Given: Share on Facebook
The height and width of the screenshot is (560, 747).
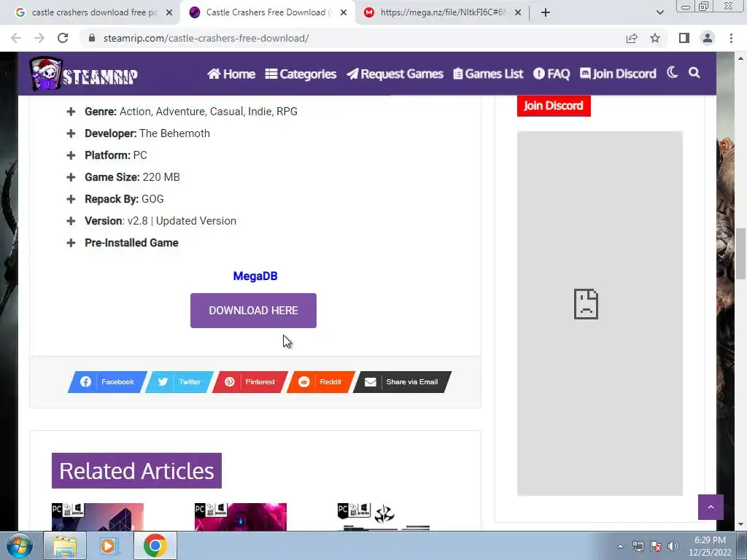Looking at the screenshot, I should [108, 382].
